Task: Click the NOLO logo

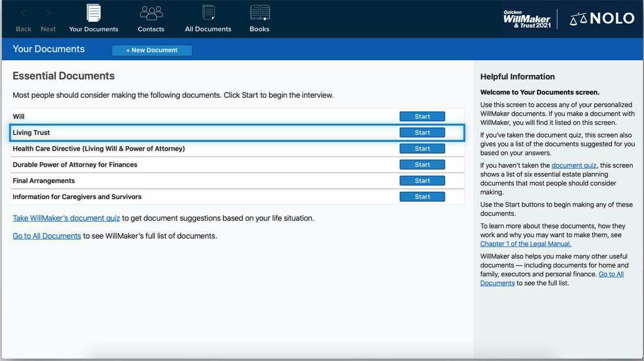Action: click(602, 17)
